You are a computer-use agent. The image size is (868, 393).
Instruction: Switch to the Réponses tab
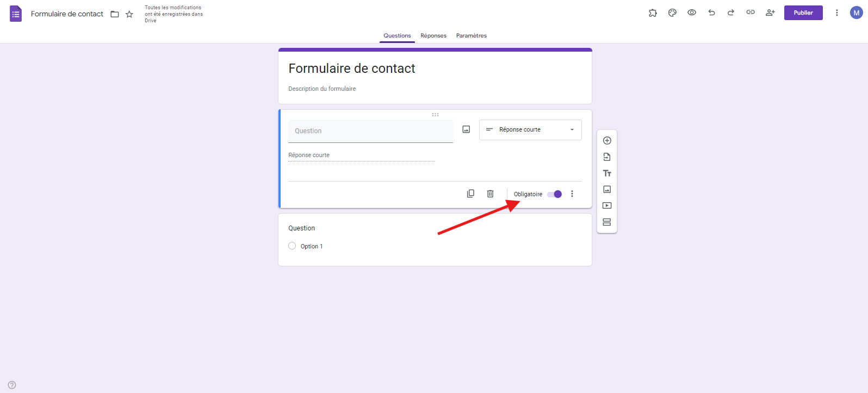(433, 36)
